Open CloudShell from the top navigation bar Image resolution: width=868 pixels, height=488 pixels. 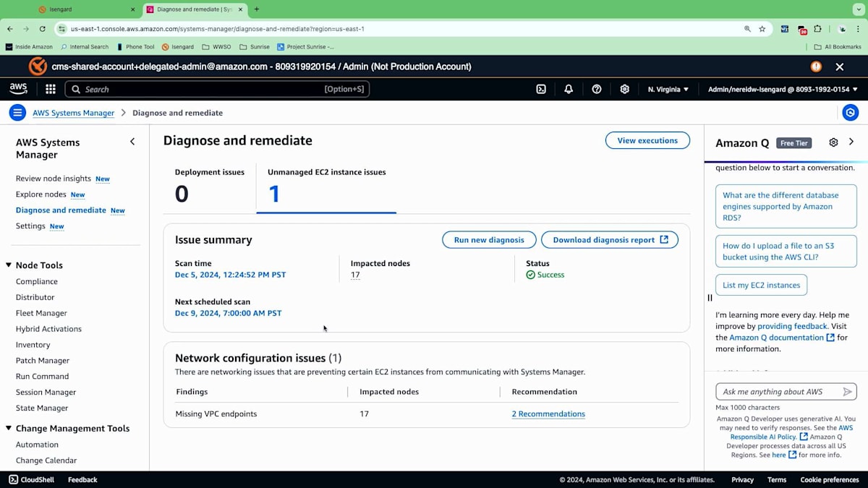(540, 89)
